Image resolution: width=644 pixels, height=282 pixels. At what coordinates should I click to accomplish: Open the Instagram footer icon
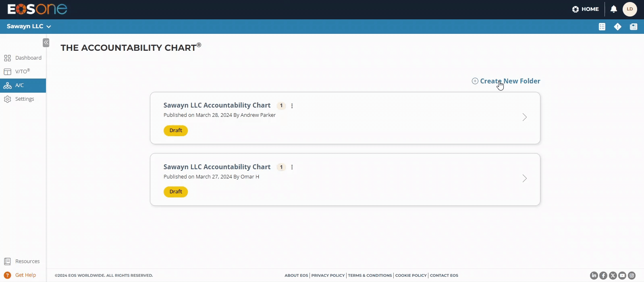[x=632, y=276]
